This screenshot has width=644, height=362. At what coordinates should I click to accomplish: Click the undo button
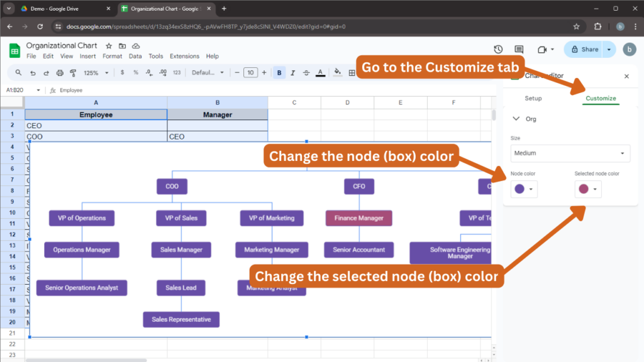coord(33,72)
